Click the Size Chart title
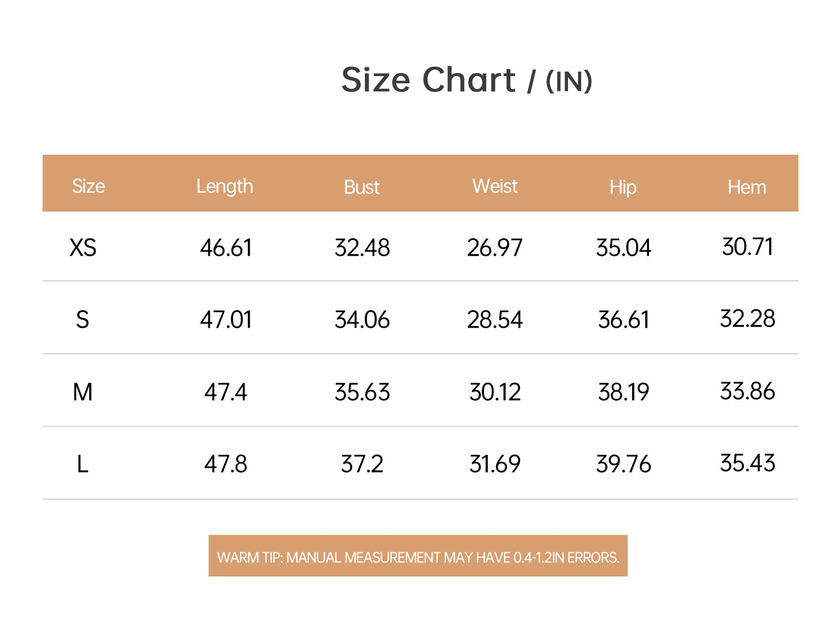Screen dimensions: 840x630 pyautogui.click(x=467, y=80)
